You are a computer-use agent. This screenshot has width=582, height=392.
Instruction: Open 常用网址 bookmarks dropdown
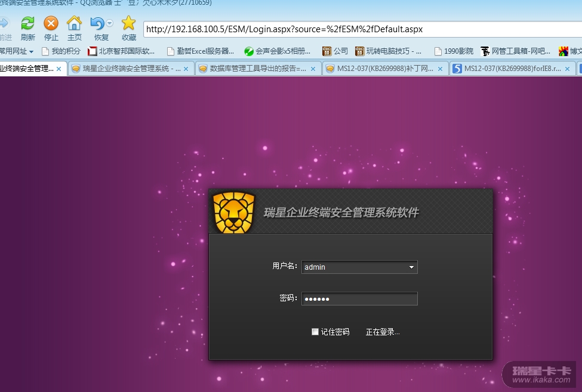[x=16, y=51]
